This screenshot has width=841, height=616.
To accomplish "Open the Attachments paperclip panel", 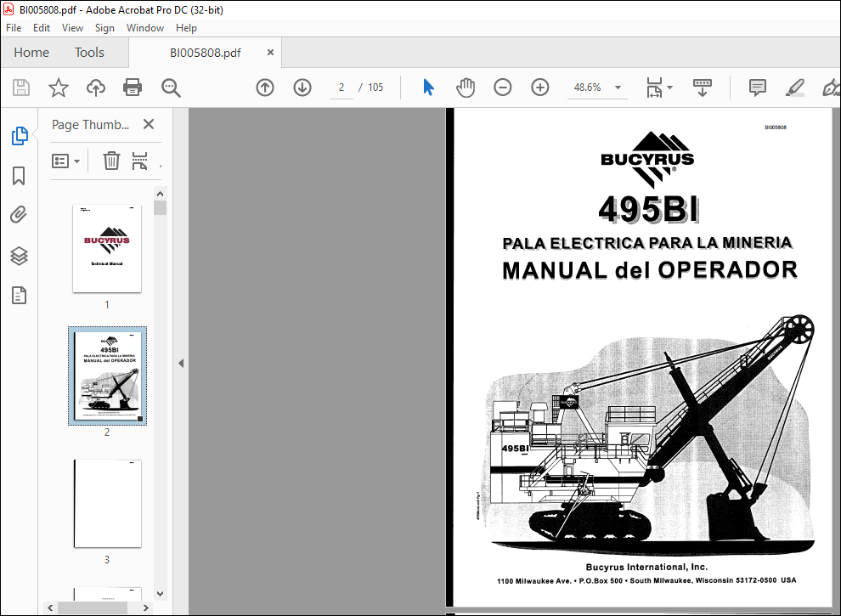I will pyautogui.click(x=19, y=215).
